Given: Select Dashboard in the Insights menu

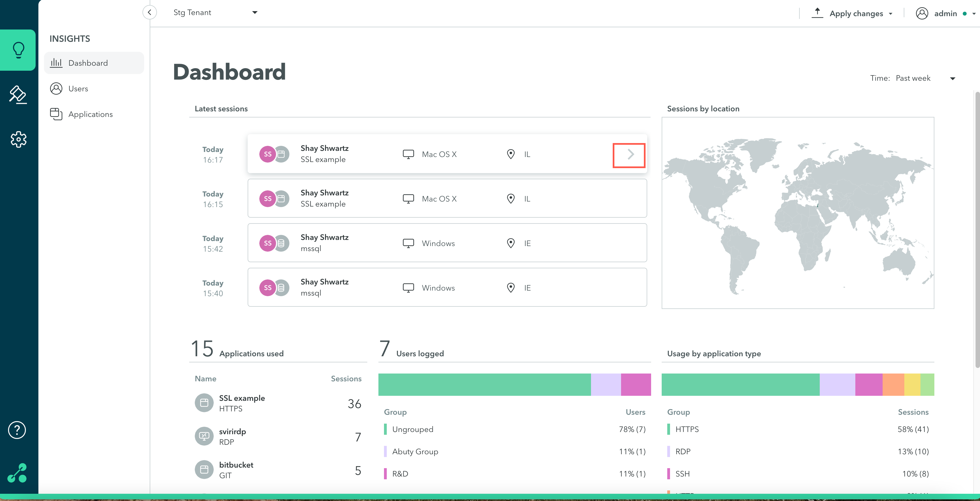Looking at the screenshot, I should coord(88,63).
